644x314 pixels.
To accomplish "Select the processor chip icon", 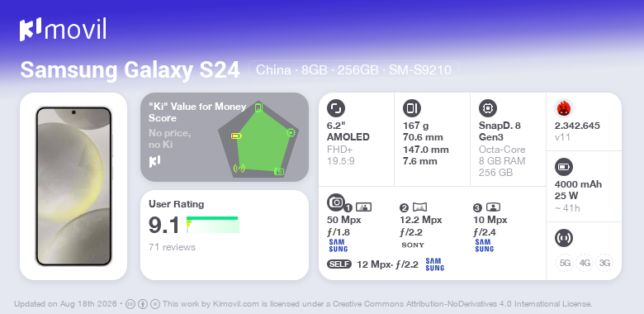I will click(x=488, y=108).
